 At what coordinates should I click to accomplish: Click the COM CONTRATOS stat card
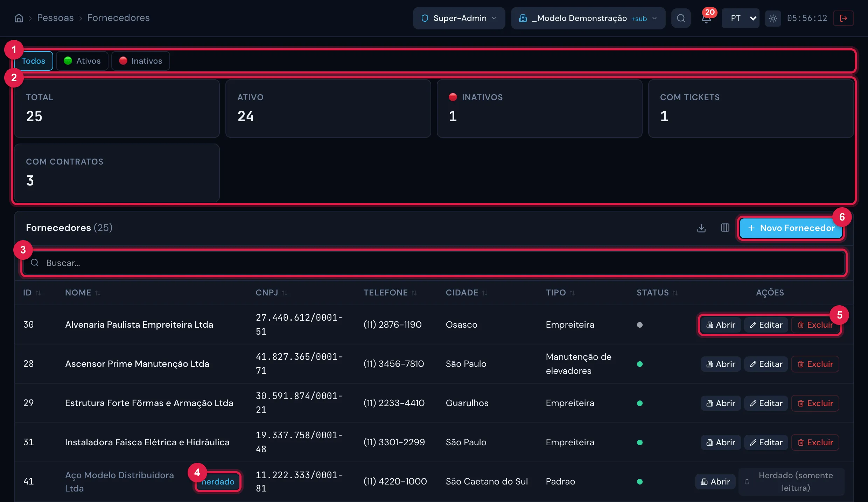(x=117, y=173)
